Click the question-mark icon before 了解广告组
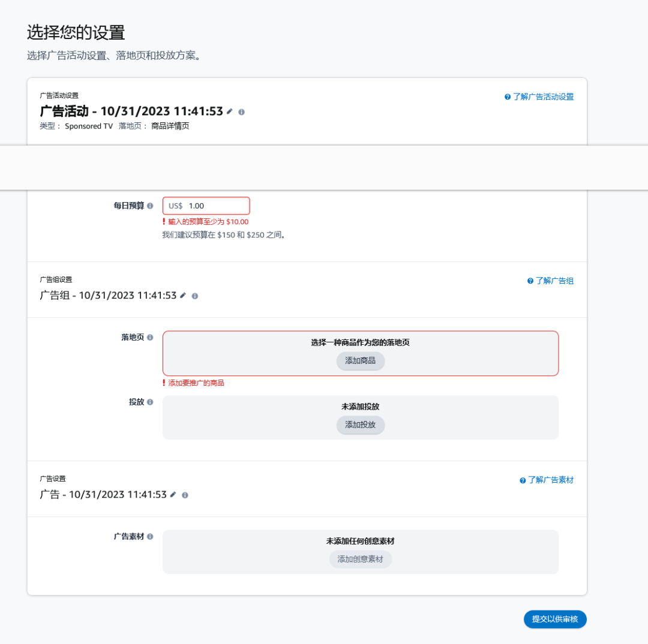This screenshot has width=648, height=644. pos(530,280)
